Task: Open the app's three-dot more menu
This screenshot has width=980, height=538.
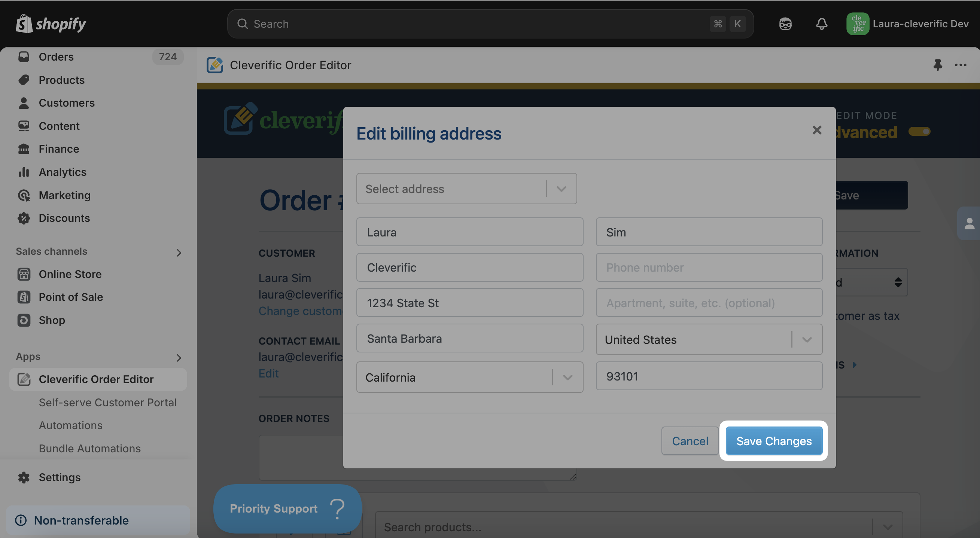Action: pos(961,65)
